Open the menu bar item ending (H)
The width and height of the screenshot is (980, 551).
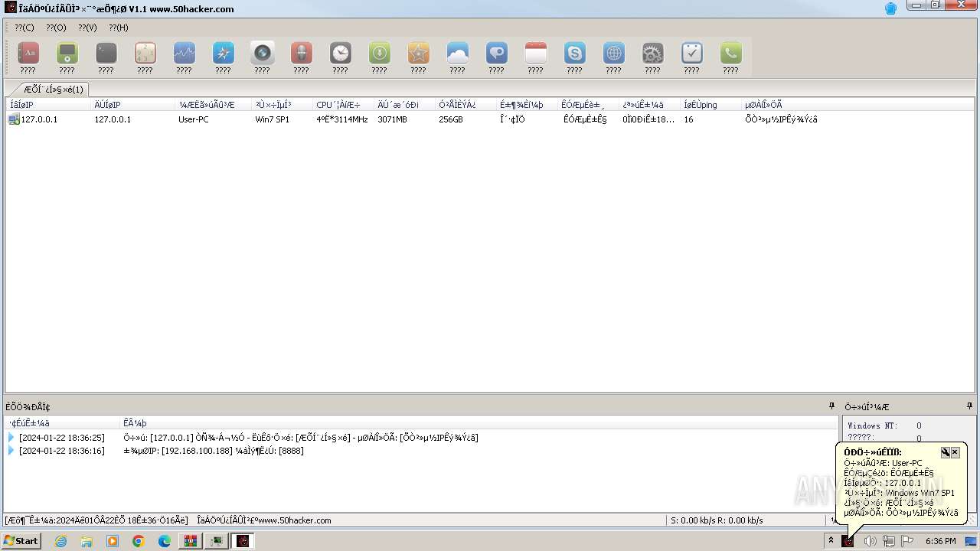pos(119,28)
